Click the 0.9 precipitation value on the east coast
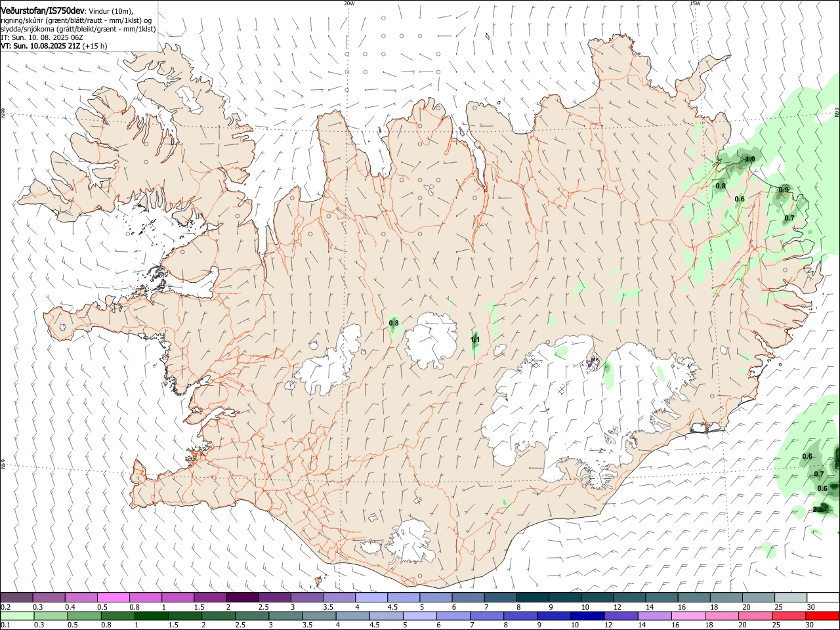 (x=784, y=190)
